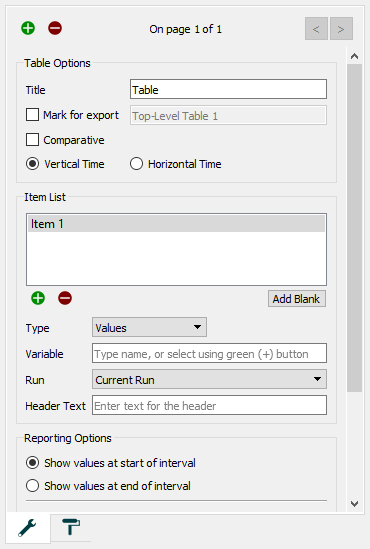Select Horizontal Time radio option

point(136,164)
